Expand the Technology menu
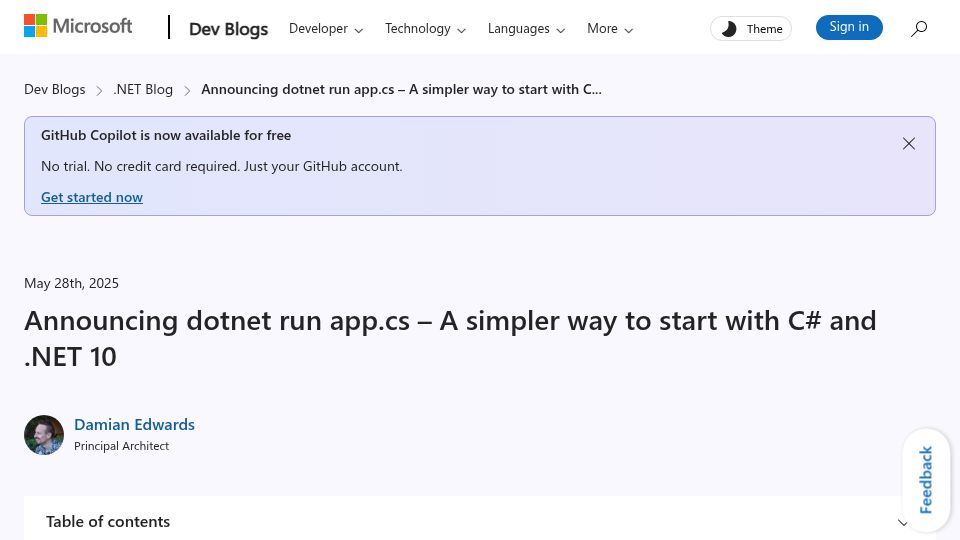960x540 pixels. (x=425, y=29)
